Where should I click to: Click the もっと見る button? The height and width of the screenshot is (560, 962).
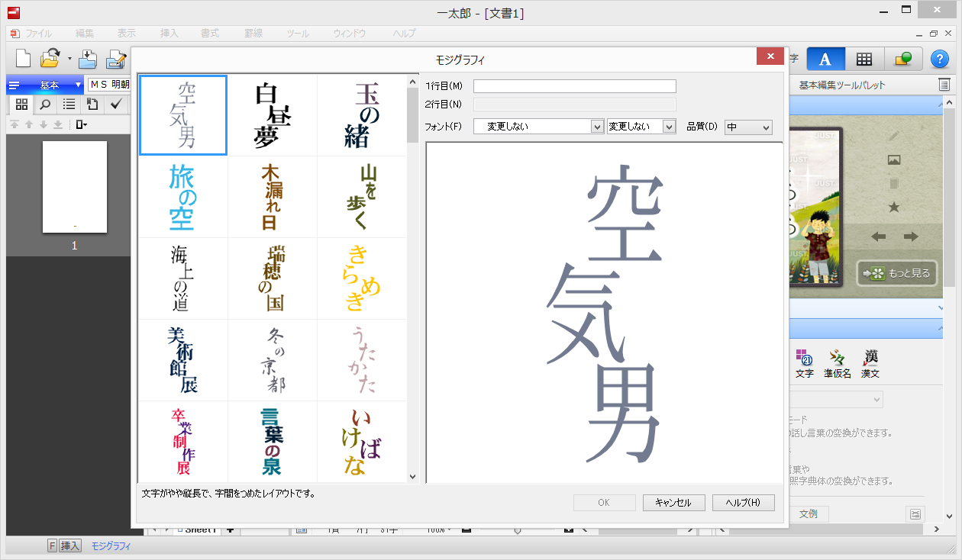pos(897,273)
